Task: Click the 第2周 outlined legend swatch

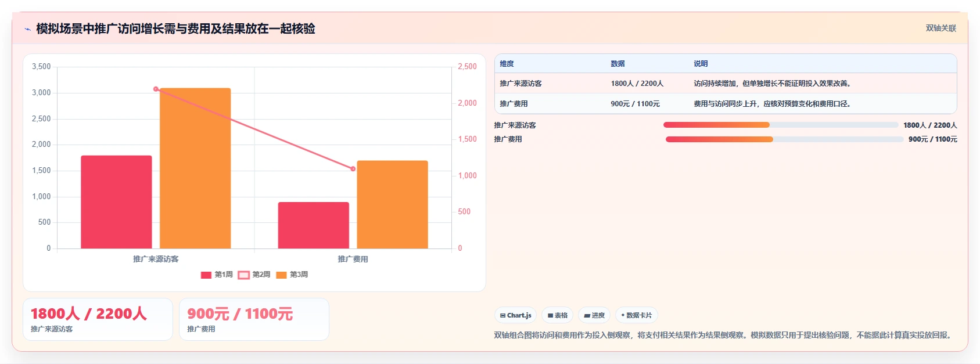Action: coord(244,275)
